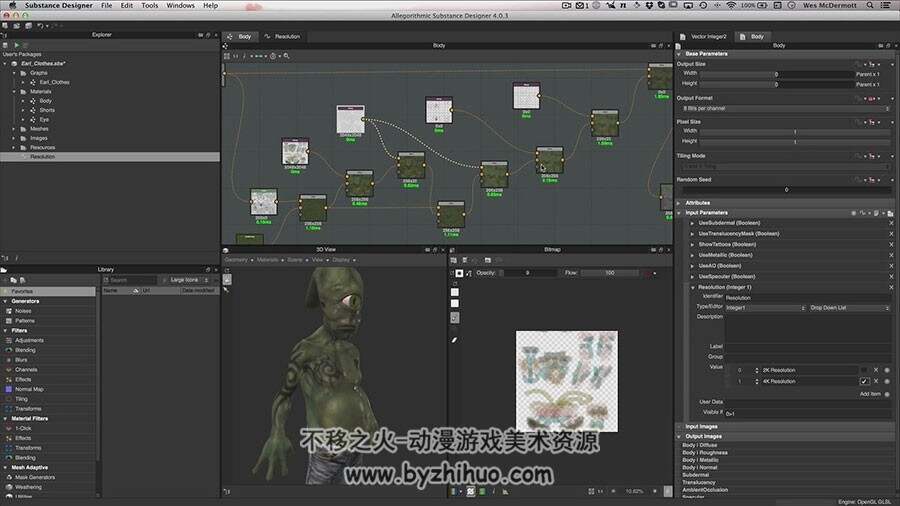
Task: Delete the UseSubdermal input parameter
Action: point(891,223)
